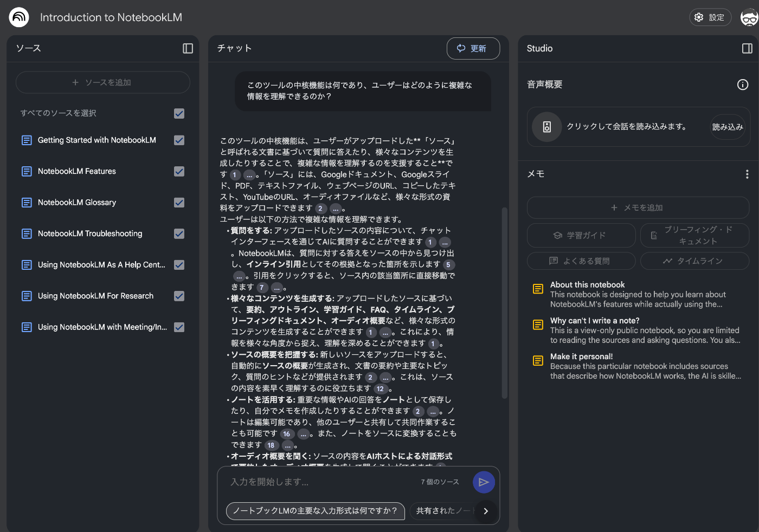The image size is (759, 532).
Task: Collapse the ソース panel with its panel icon
Action: pos(188,48)
